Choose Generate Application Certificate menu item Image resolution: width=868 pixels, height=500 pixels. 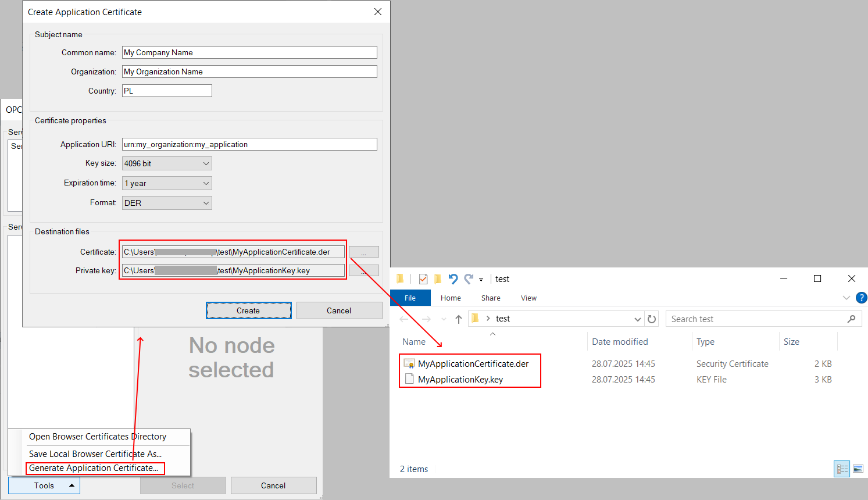pyautogui.click(x=94, y=468)
